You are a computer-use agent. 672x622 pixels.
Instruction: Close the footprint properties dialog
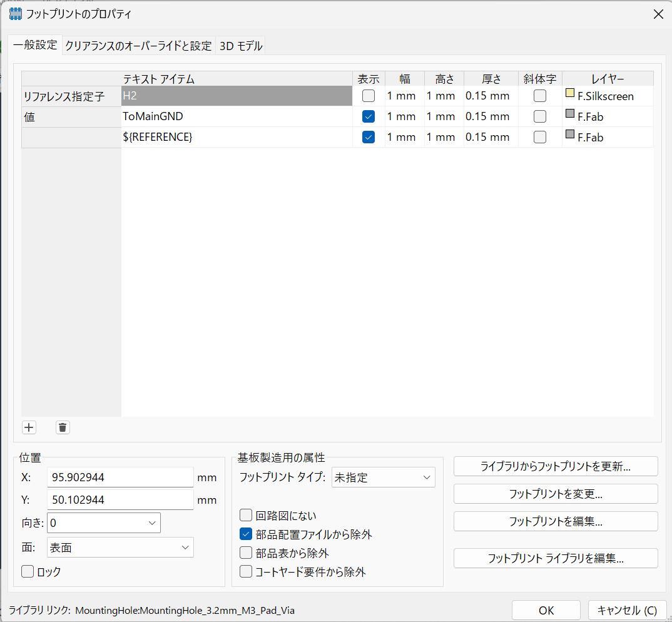(x=658, y=14)
